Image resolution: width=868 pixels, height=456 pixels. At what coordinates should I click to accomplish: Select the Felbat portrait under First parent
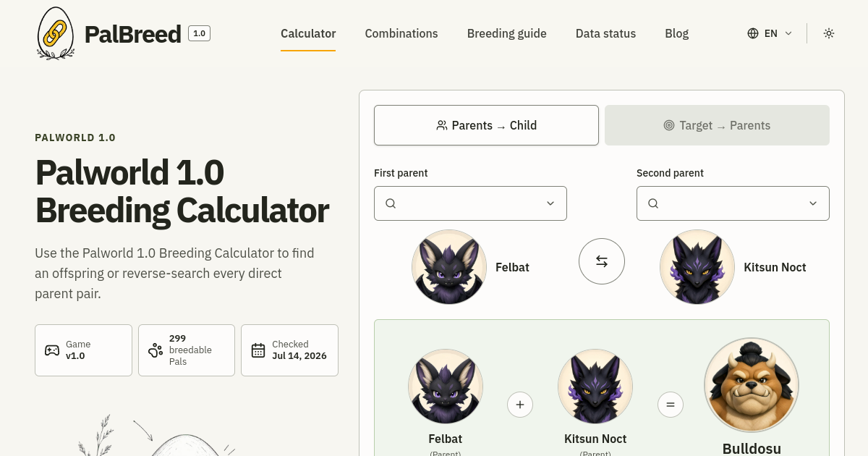(x=449, y=267)
